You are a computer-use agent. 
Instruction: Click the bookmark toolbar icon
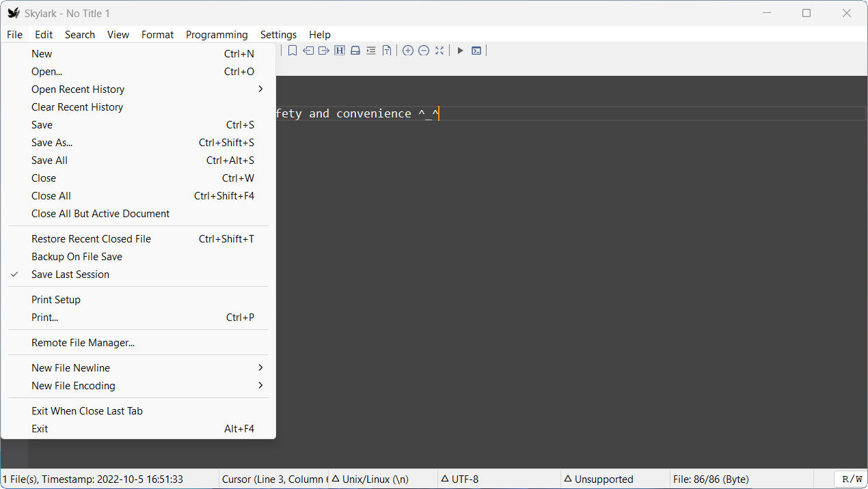tap(293, 51)
